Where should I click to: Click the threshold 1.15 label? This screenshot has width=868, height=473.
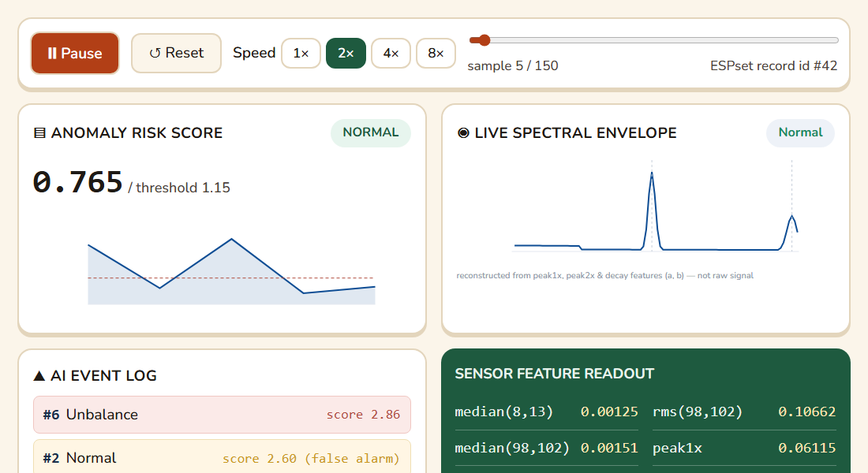pos(179,188)
